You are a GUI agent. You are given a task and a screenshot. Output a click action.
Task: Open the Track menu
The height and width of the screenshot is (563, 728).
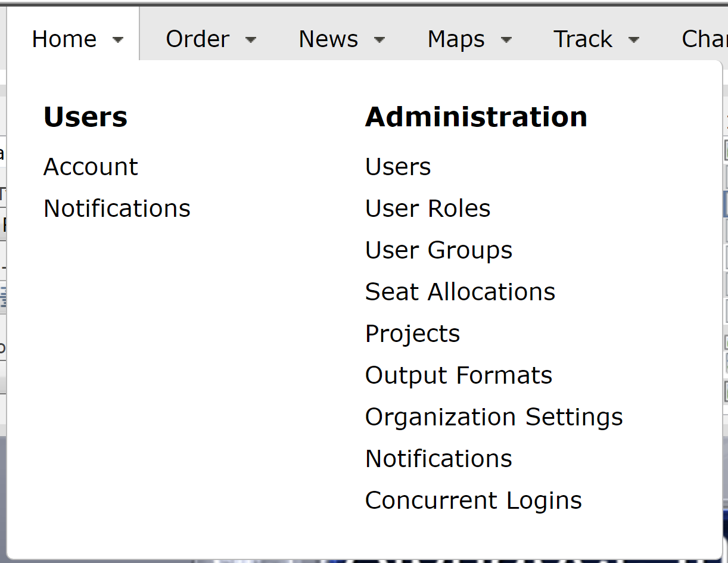tap(583, 39)
